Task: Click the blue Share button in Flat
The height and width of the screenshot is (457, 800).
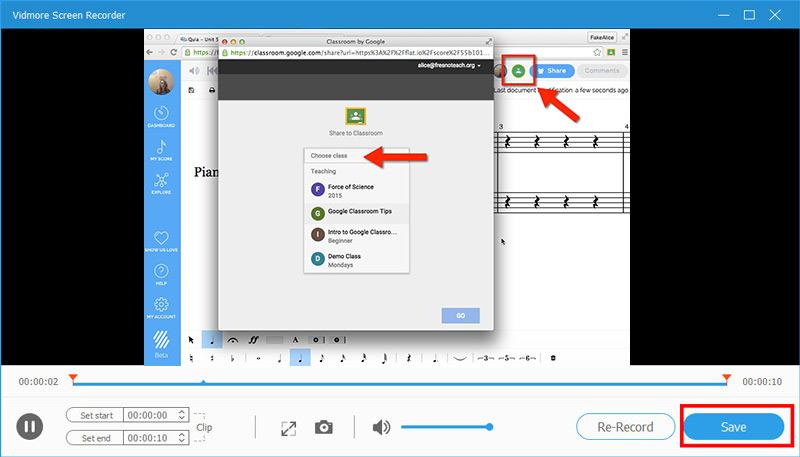Action: click(x=552, y=71)
